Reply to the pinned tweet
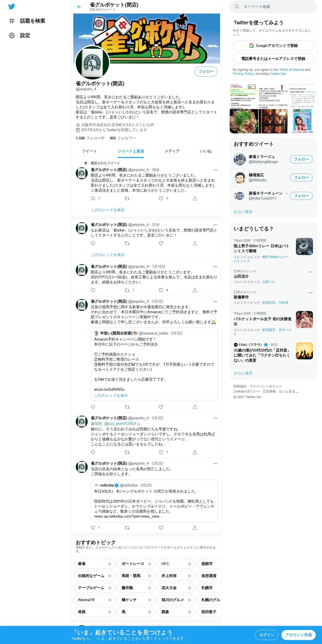 pos(93,198)
